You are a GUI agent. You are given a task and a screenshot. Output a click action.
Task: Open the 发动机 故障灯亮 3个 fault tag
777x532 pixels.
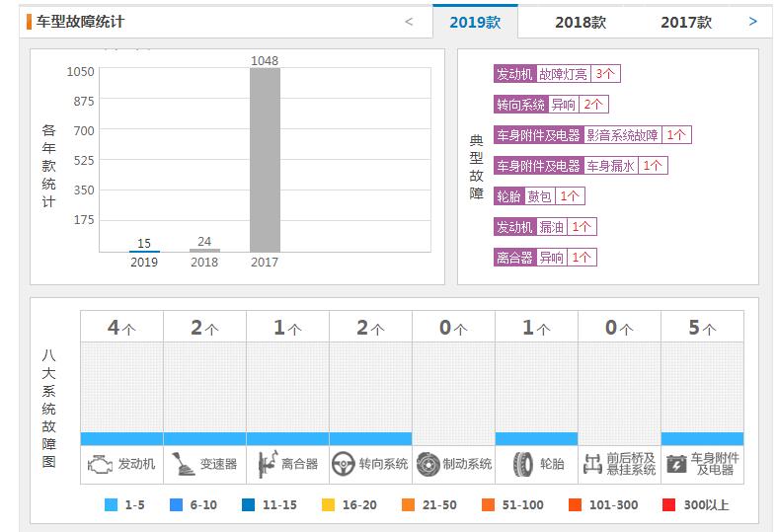[557, 74]
